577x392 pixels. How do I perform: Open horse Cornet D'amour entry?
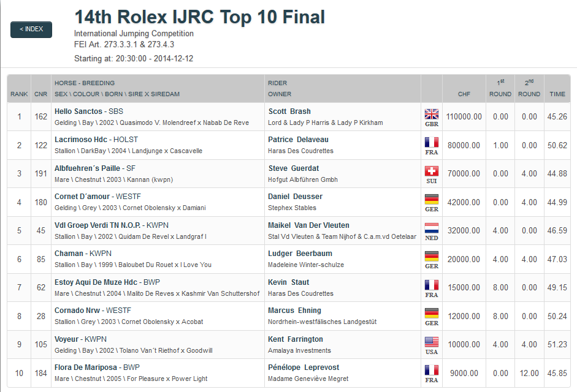[x=82, y=197]
